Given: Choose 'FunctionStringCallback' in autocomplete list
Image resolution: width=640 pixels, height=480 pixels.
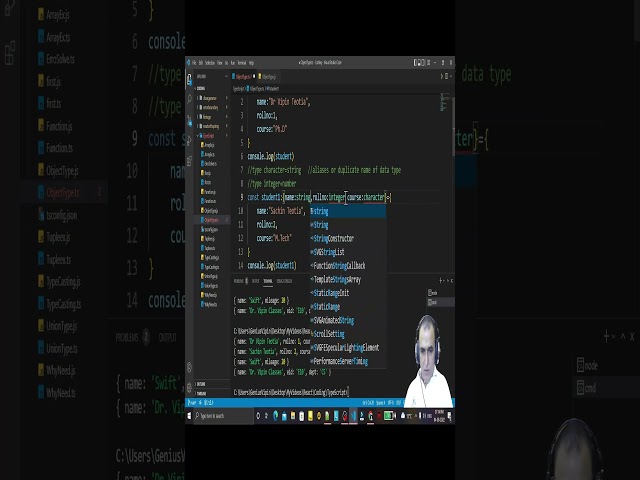Looking at the screenshot, I should pyautogui.click(x=348, y=266).
